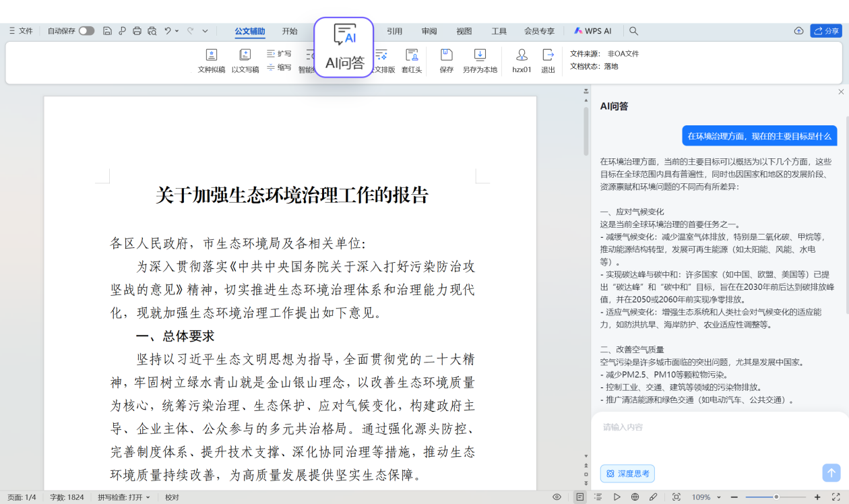This screenshot has width=849, height=504.
Task: Click the 以文写稿 icon
Action: [245, 55]
